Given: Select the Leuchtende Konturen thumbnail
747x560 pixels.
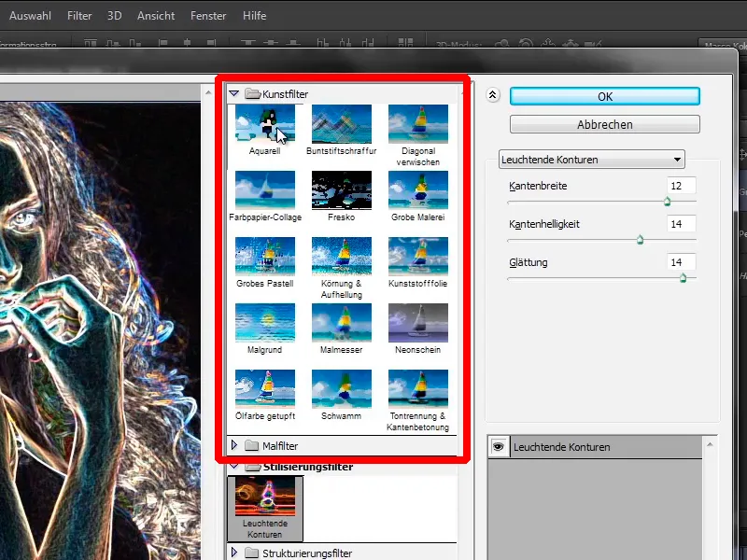Looking at the screenshot, I should [265, 497].
